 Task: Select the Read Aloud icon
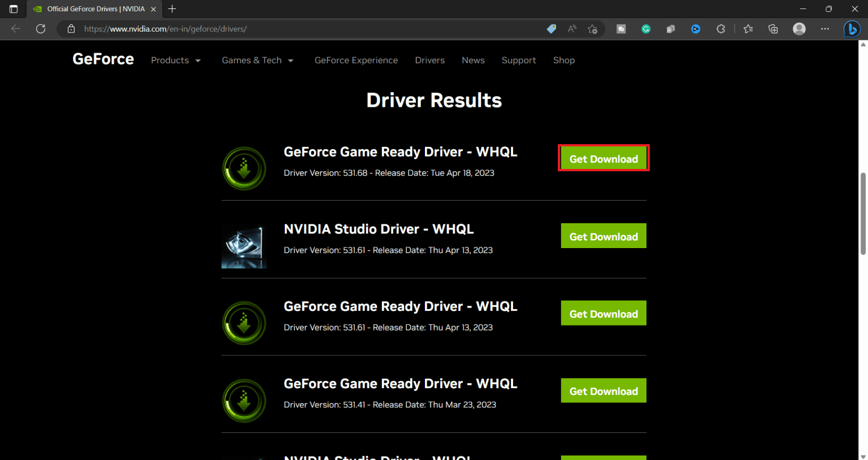[x=571, y=29]
